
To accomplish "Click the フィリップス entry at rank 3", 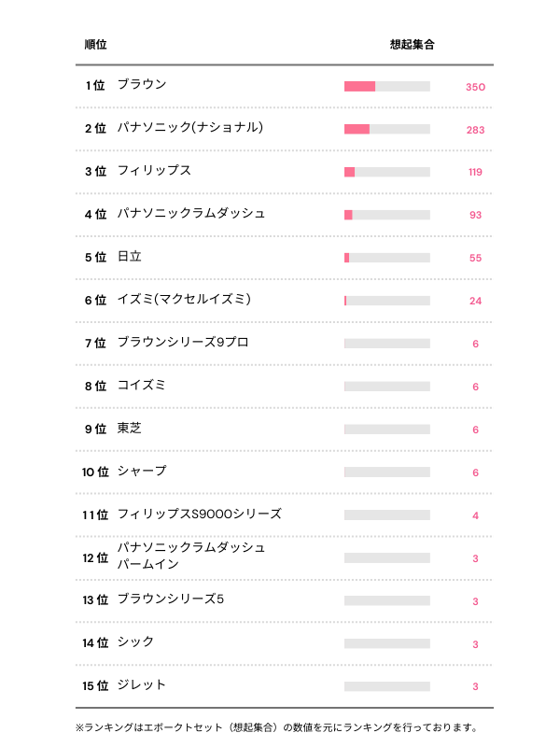I will [154, 171].
